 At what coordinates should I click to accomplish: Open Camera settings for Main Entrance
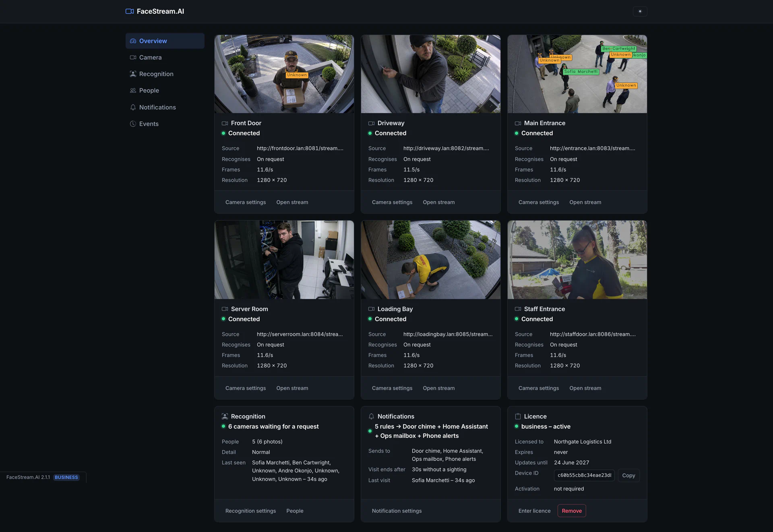[539, 202]
